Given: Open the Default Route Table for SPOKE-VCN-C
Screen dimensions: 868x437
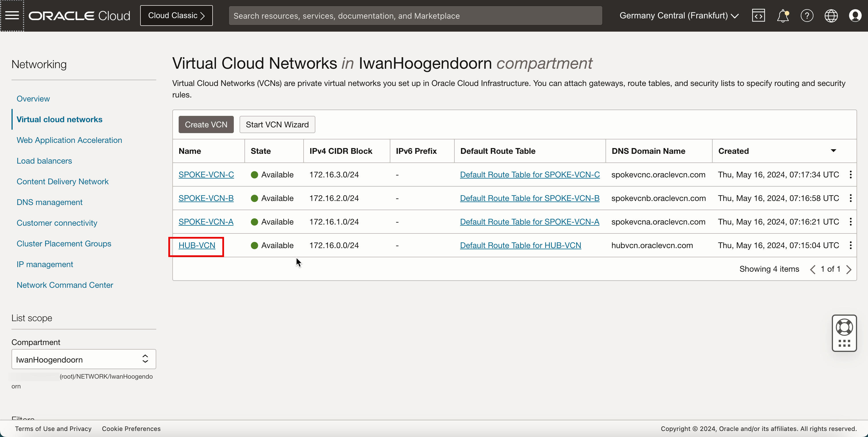Looking at the screenshot, I should (529, 175).
